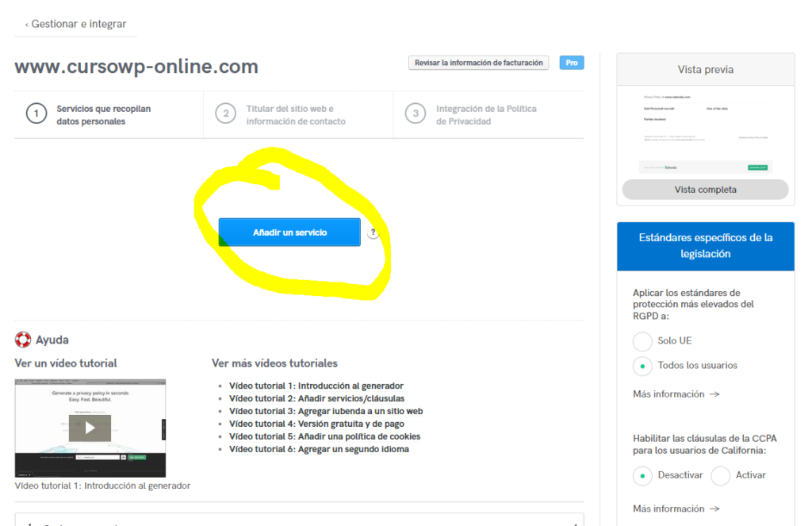Click the step 3 circle icon

pos(416,113)
